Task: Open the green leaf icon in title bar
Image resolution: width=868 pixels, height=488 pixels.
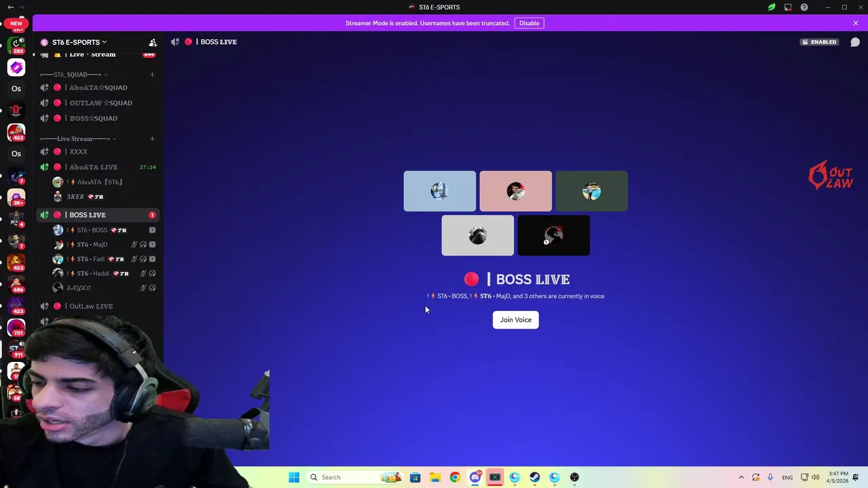Action: tap(772, 7)
